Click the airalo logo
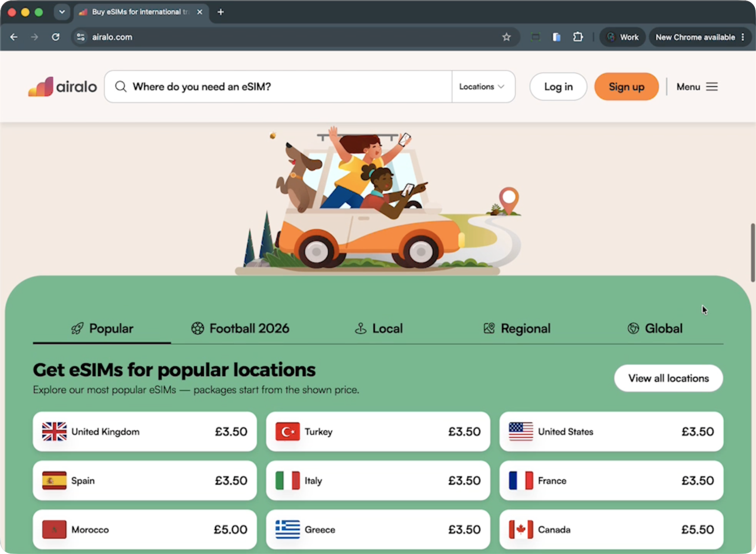This screenshot has width=756, height=554. [63, 87]
